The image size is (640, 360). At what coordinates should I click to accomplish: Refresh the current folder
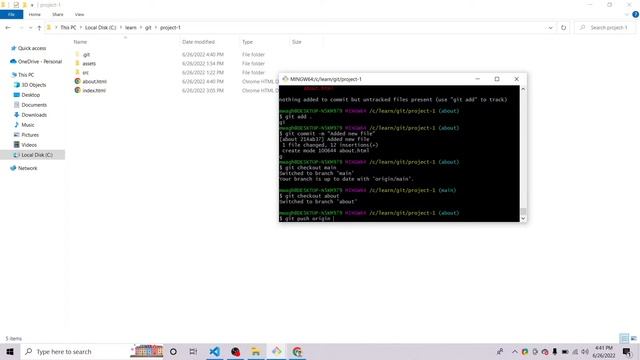pyautogui.click(x=563, y=28)
